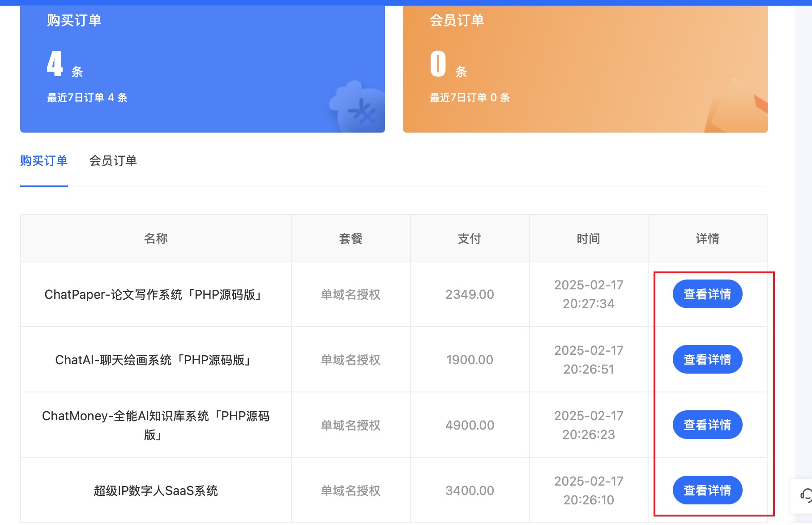Open the blue 购买订单 summary card
This screenshot has width=812, height=525.
pyautogui.click(x=202, y=69)
